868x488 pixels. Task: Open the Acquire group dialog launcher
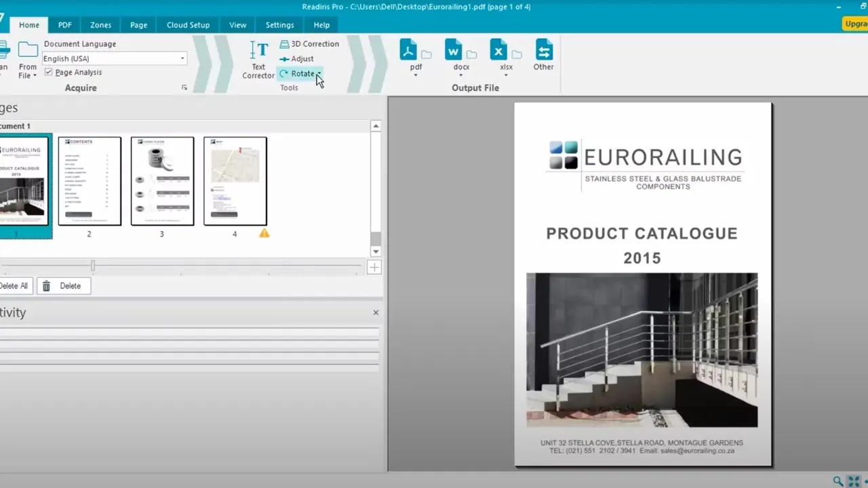(184, 88)
